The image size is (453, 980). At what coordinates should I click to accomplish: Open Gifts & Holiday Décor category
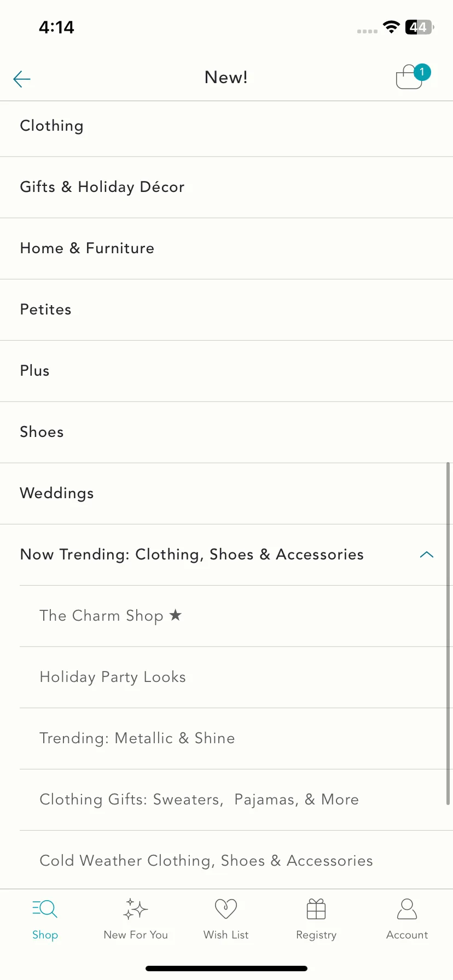(x=226, y=188)
